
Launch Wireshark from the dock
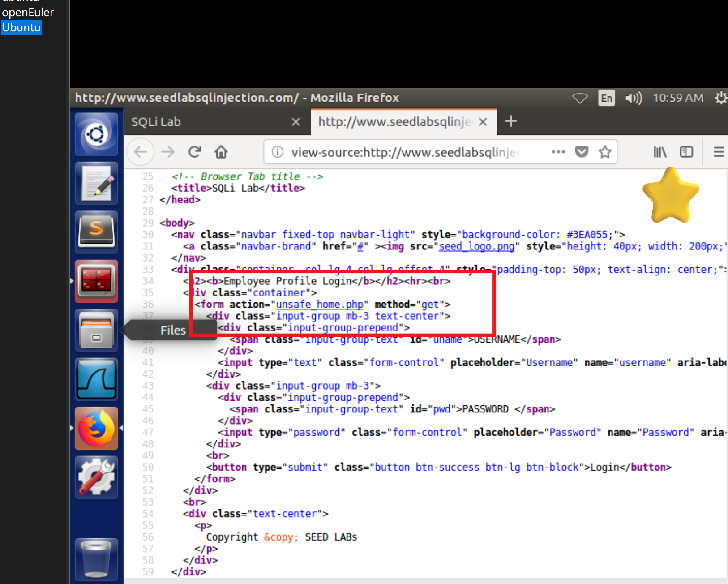(x=96, y=379)
